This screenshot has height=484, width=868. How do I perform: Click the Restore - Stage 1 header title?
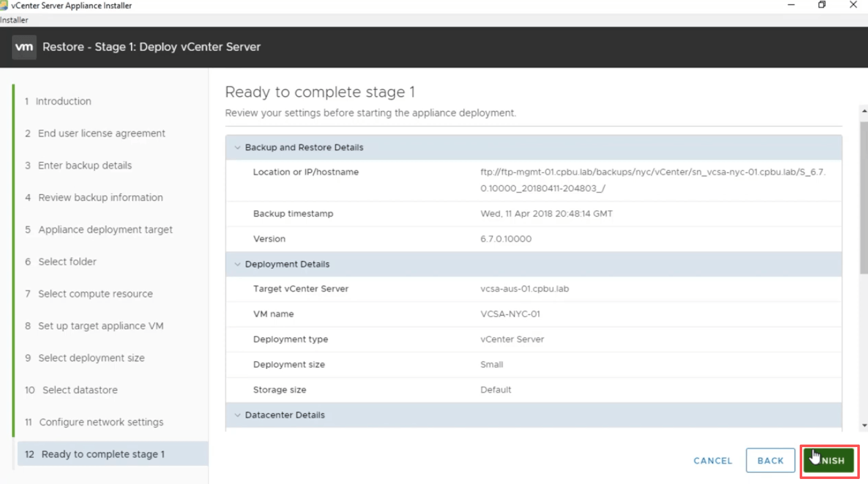click(152, 47)
